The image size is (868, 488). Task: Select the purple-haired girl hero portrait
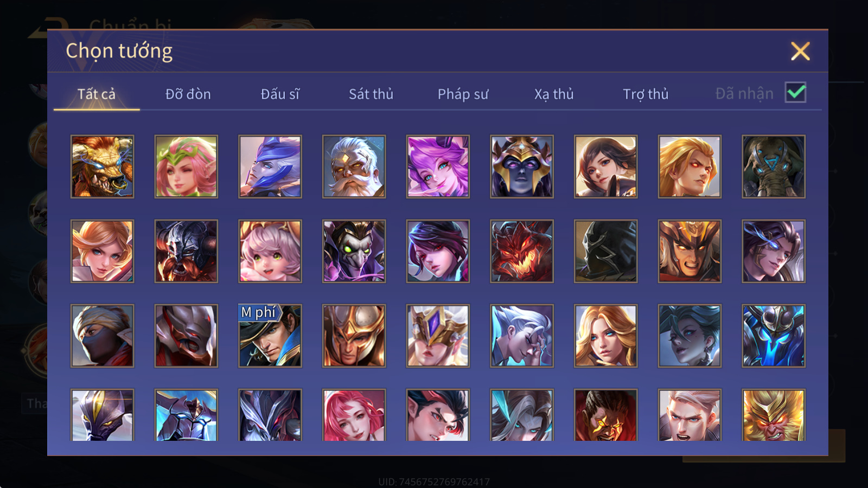(438, 166)
